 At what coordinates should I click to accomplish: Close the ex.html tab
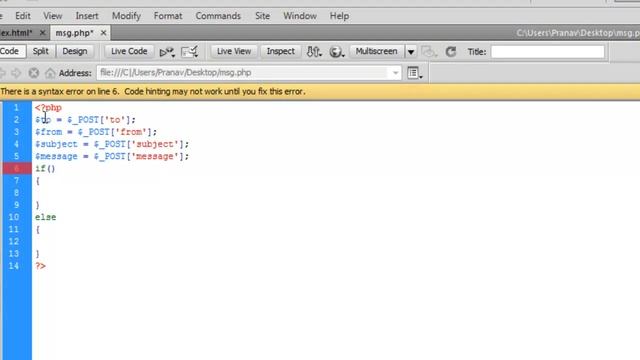click(42, 33)
